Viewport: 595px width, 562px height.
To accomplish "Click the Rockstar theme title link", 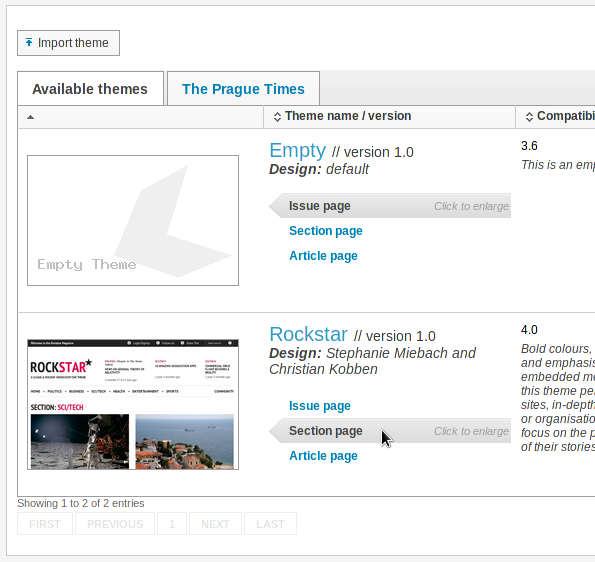I will tap(308, 334).
